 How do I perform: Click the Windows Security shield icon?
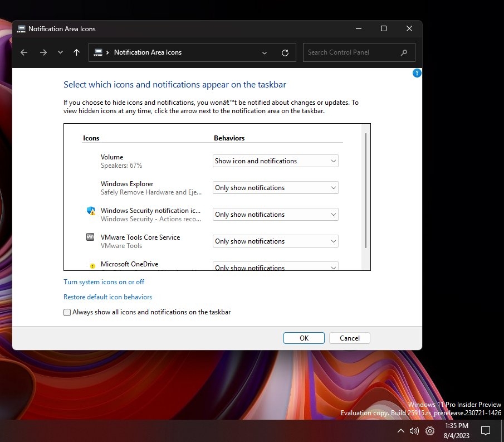[x=91, y=211]
